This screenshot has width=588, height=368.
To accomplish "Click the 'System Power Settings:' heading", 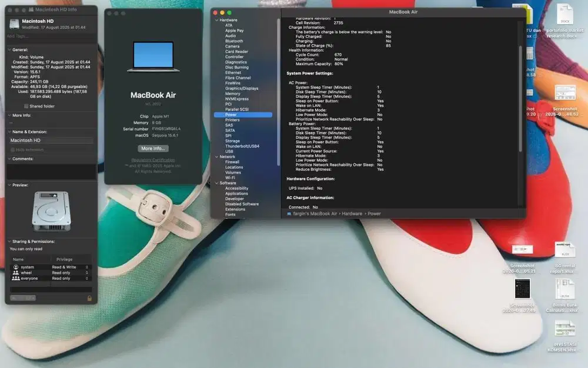I will click(309, 73).
